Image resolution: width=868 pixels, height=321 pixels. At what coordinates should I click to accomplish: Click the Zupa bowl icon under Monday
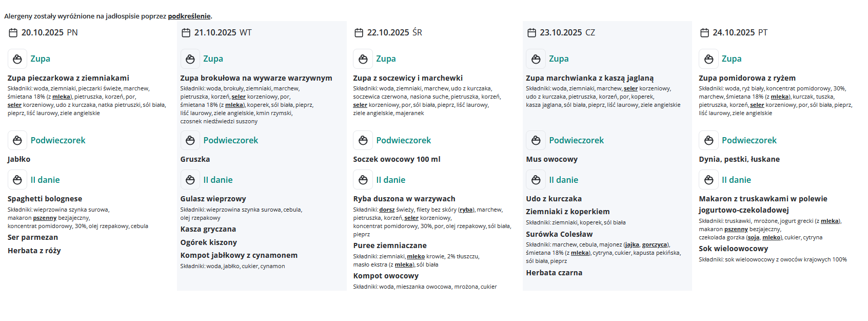(17, 59)
